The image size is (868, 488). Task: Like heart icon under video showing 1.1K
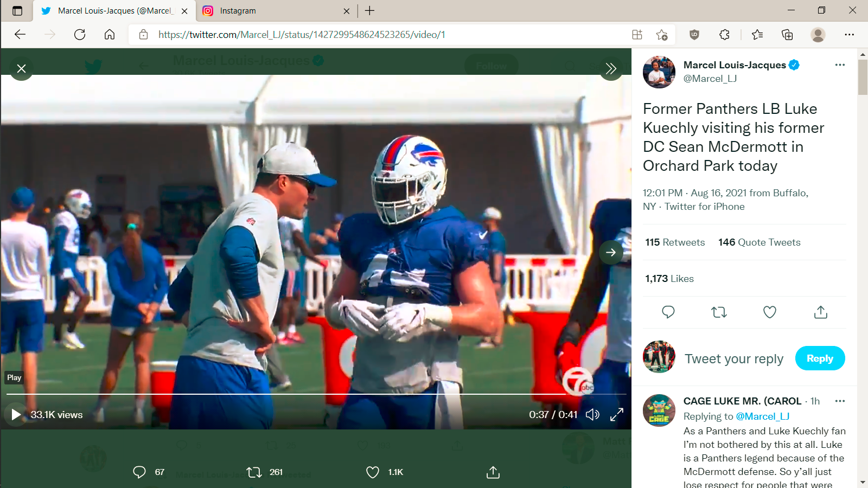(373, 472)
